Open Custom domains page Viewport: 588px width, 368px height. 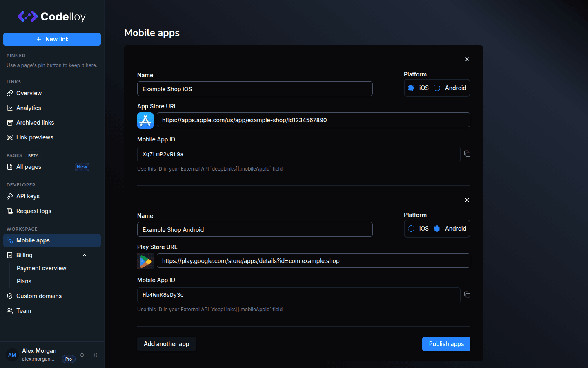tap(52, 296)
